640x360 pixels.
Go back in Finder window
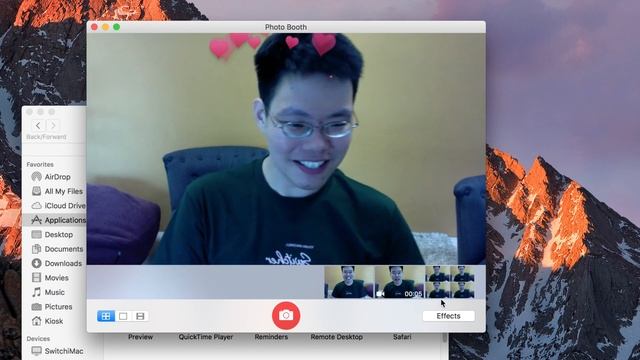click(38, 125)
